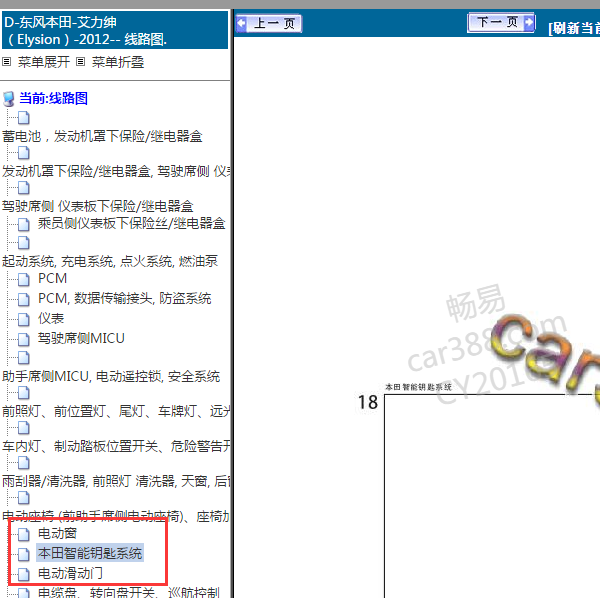Image resolution: width=600 pixels, height=598 pixels.
Task: Click page number 18 beside diagram
Action: click(368, 402)
